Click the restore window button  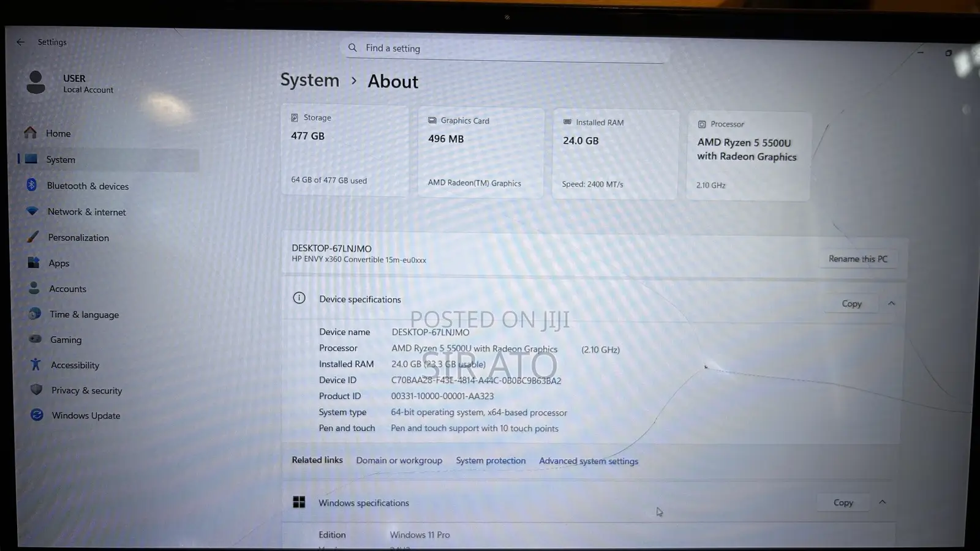(948, 53)
